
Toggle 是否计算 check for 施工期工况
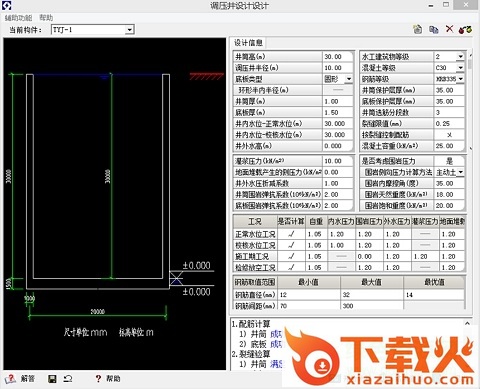point(291,256)
